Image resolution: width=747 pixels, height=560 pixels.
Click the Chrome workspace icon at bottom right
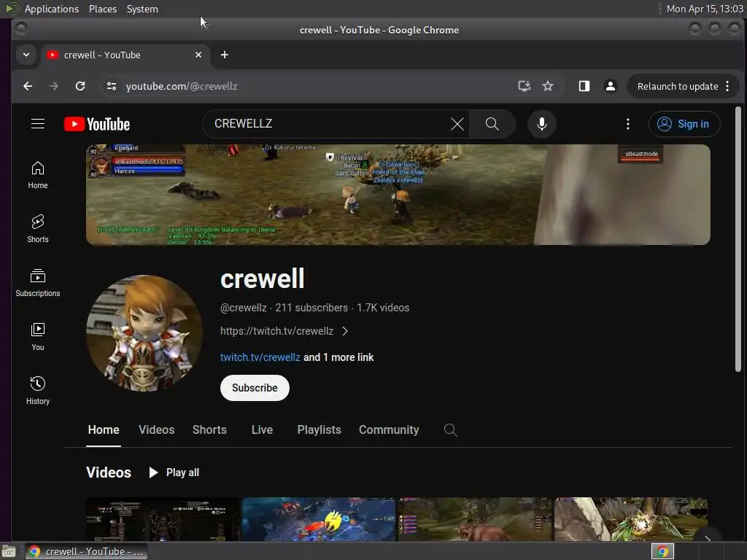pyautogui.click(x=662, y=551)
